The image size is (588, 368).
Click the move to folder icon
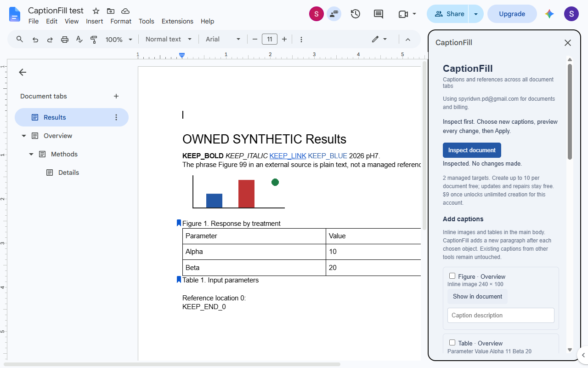click(x=111, y=11)
